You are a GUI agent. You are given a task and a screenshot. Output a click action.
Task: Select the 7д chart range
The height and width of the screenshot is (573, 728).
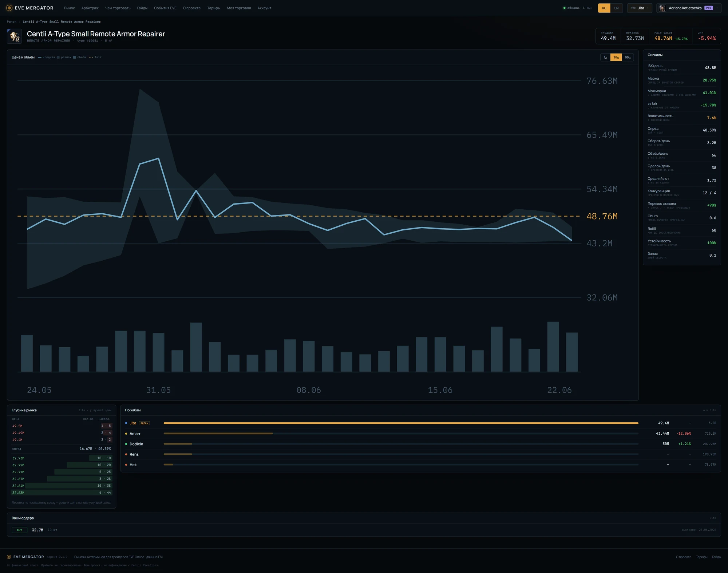coord(605,58)
